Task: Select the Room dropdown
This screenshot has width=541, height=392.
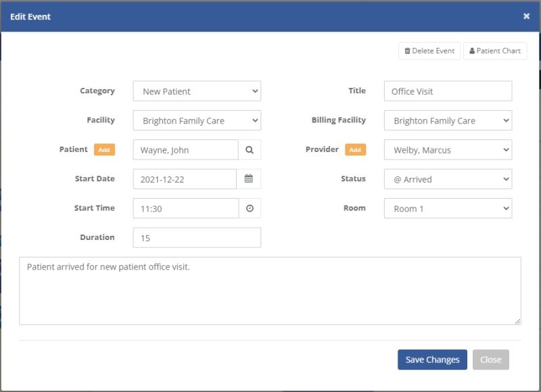Action: click(x=448, y=209)
